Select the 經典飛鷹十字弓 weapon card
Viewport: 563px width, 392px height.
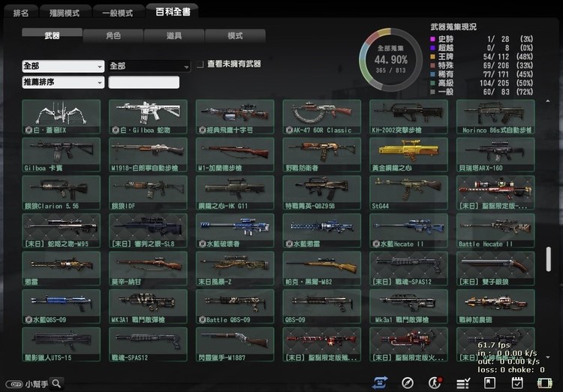coord(235,116)
